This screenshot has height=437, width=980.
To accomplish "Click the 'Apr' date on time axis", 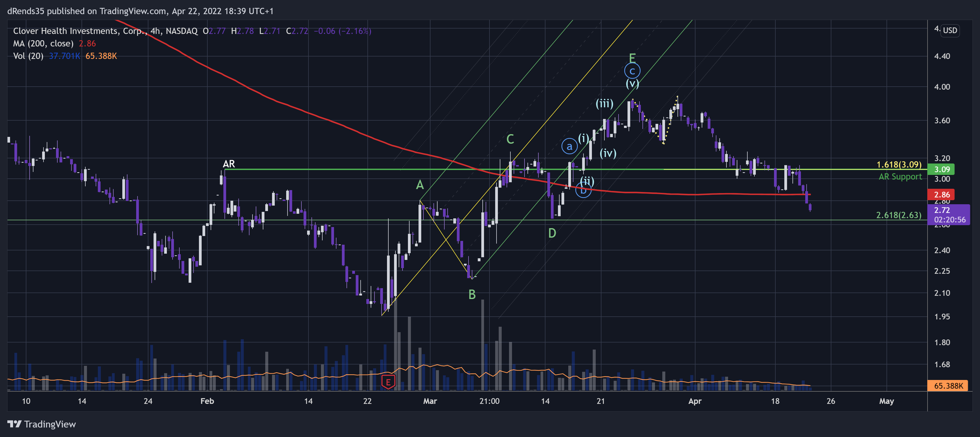I will 695,401.
